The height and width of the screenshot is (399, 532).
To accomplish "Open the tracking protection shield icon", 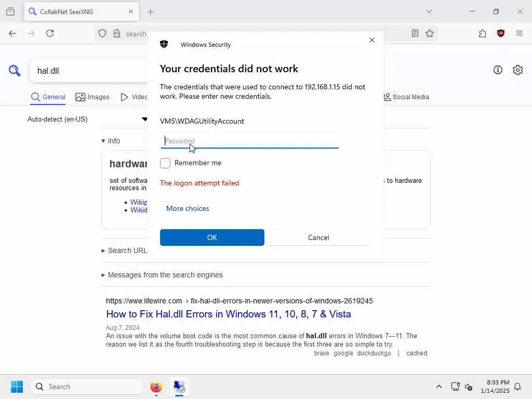I will click(102, 33).
